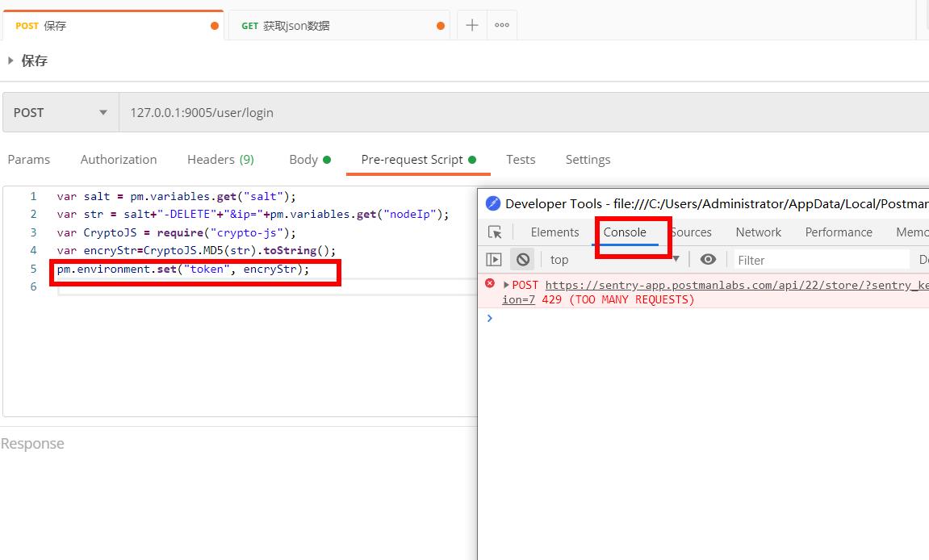
Task: Click the unsaved changes dot on GET tab
Action: point(440,25)
